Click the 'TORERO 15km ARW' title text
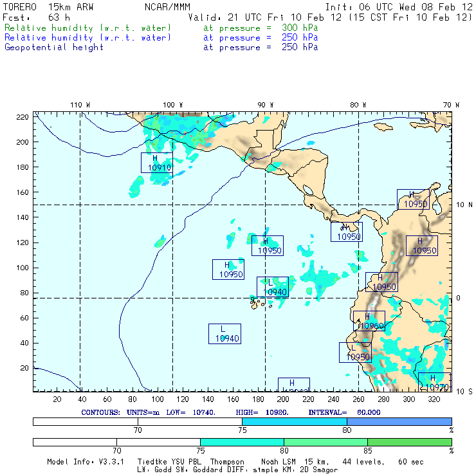The height and width of the screenshot is (476, 476). click(x=48, y=7)
